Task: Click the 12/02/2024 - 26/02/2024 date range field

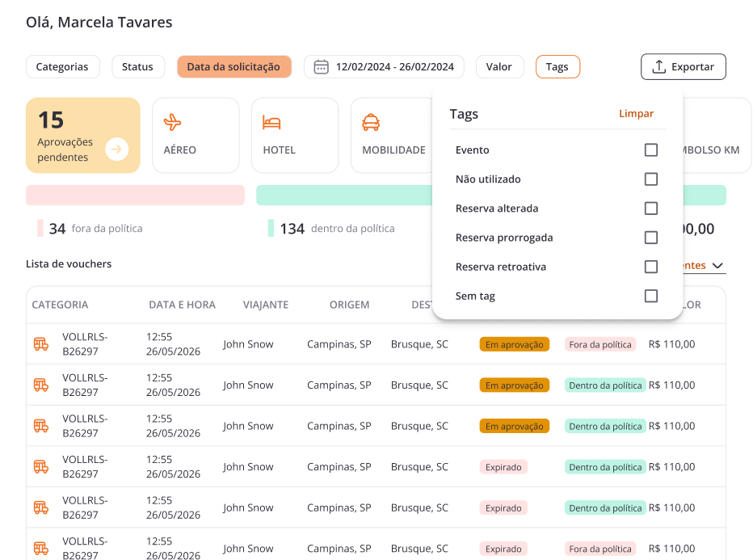Action: [385, 67]
